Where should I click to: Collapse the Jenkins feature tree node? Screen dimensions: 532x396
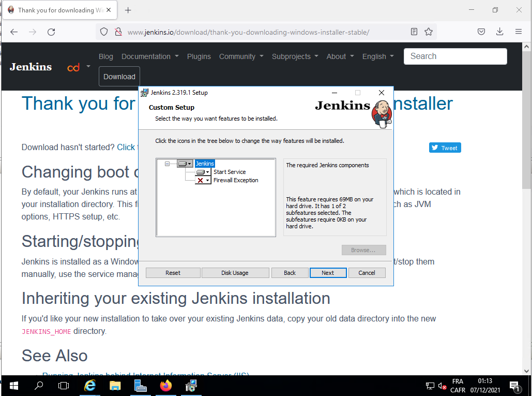[x=167, y=164]
